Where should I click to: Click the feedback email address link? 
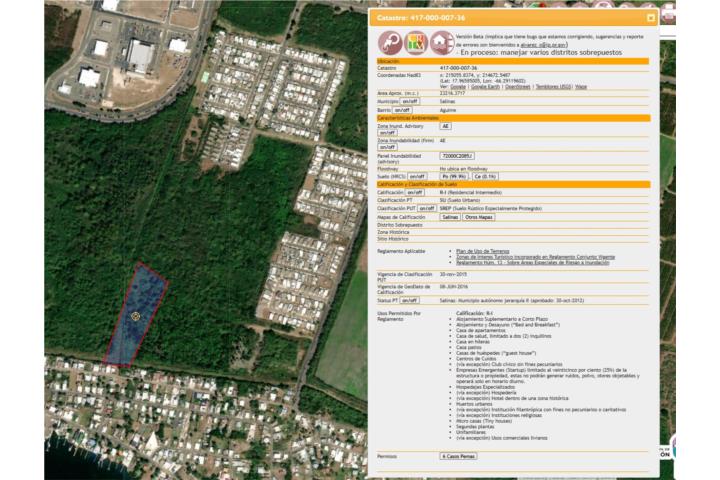544,45
